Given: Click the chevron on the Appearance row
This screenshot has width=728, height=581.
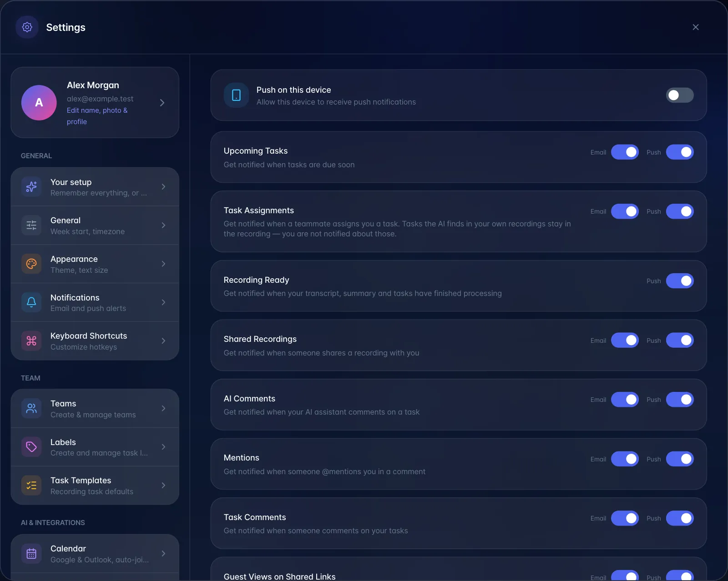Looking at the screenshot, I should 163,264.
